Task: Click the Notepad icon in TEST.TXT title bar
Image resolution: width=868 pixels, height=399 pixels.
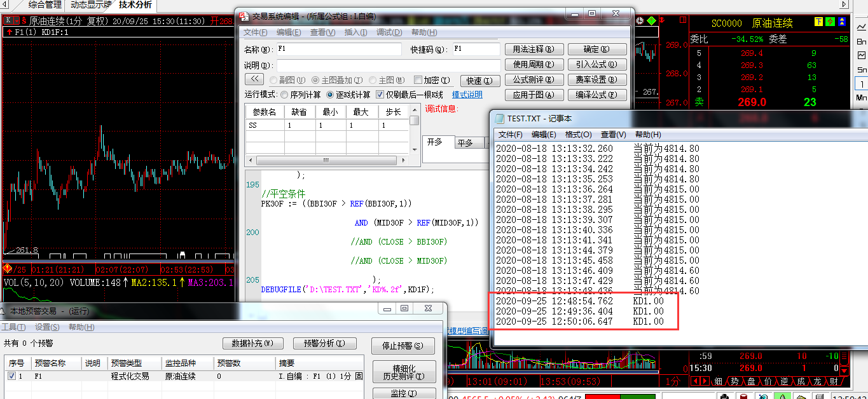Action: 499,118
